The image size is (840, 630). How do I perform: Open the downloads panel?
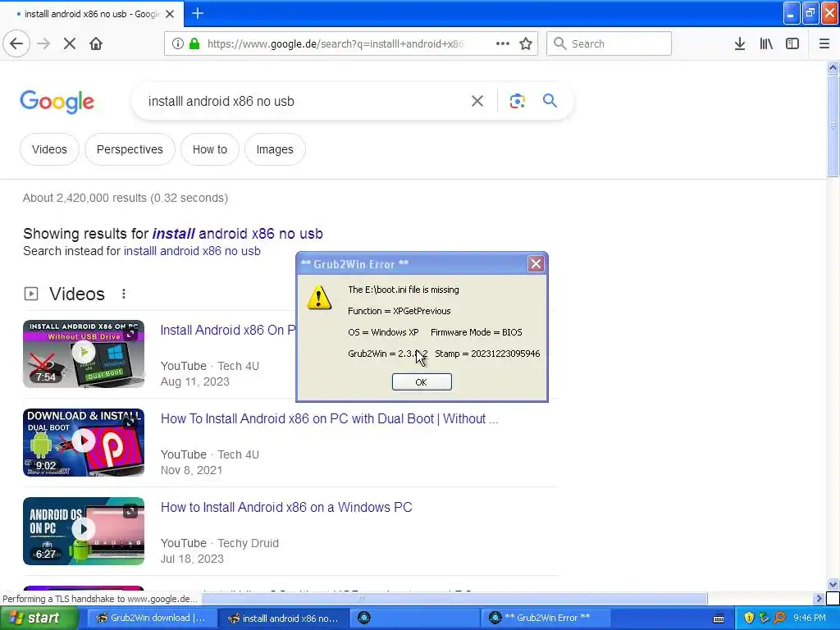(740, 43)
